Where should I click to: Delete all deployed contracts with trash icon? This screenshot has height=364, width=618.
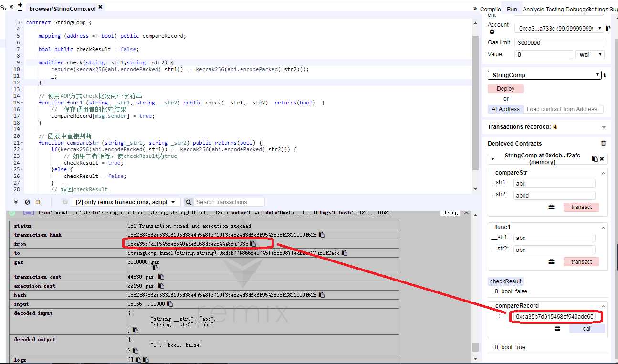click(604, 143)
